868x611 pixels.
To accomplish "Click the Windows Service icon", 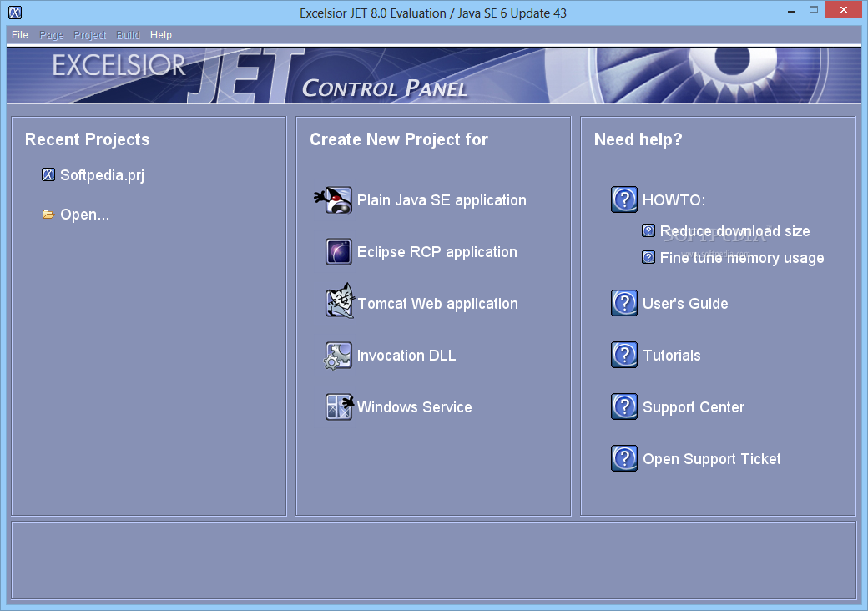I will (x=340, y=406).
